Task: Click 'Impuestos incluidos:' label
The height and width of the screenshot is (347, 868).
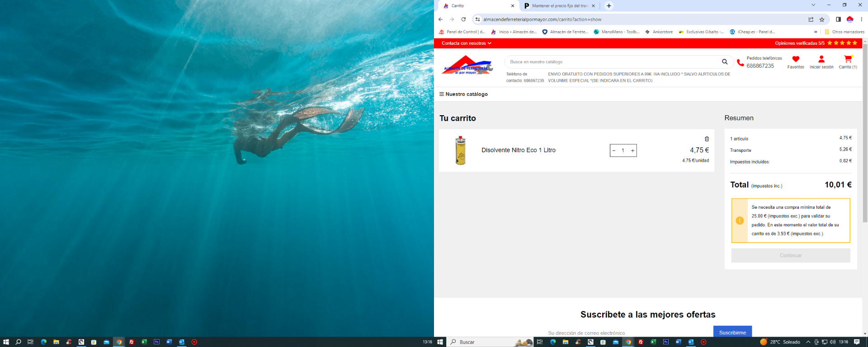Action: click(750, 162)
